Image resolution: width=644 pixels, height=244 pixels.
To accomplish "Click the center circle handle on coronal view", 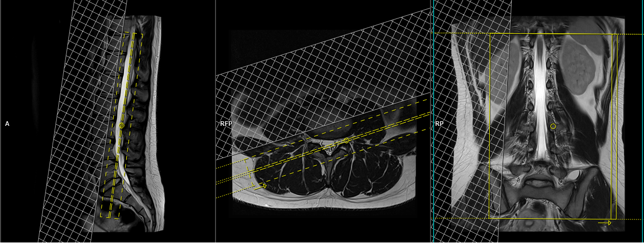I will point(553,126).
